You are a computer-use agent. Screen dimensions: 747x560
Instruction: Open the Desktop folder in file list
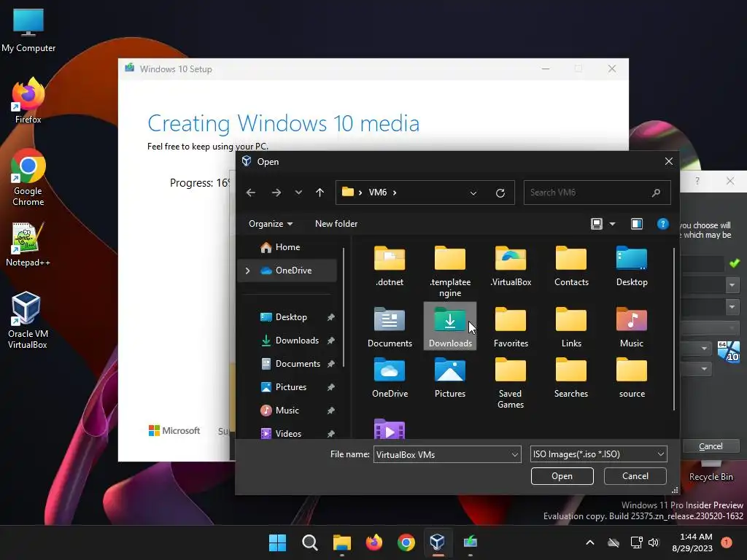632,265
